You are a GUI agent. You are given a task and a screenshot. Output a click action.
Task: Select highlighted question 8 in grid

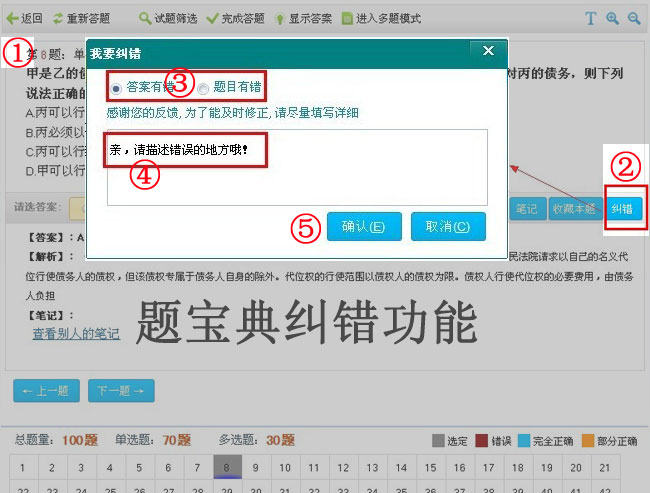point(227,467)
